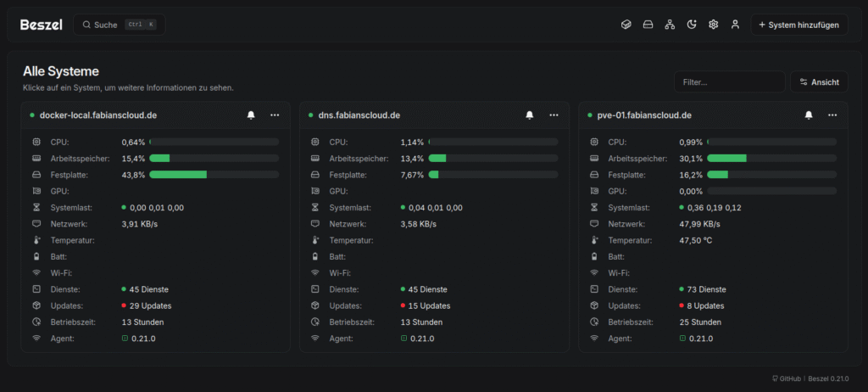Screen dimensions: 868x392
Task: Click Betriebszeit clock icon in dns card
Action: (x=315, y=322)
